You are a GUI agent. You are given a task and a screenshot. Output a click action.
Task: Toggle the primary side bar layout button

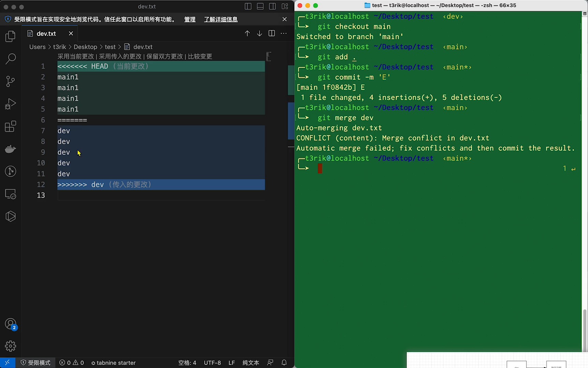point(248,6)
